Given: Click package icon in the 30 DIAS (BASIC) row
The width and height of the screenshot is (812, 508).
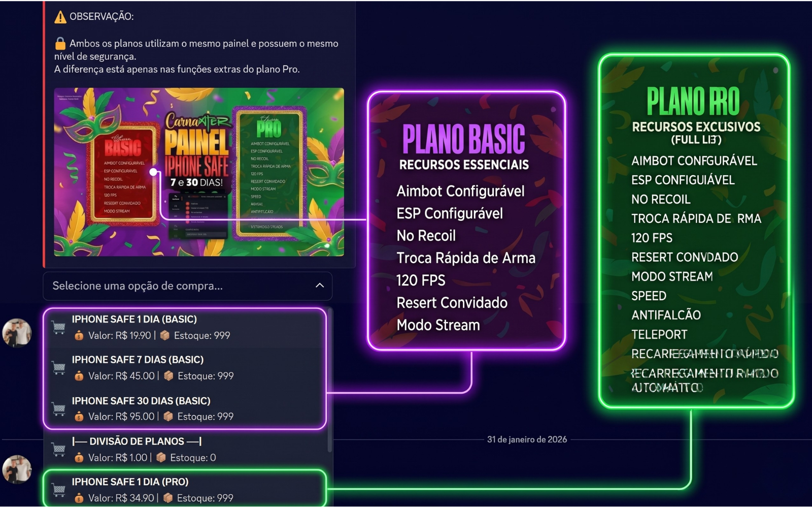Looking at the screenshot, I should point(168,416).
